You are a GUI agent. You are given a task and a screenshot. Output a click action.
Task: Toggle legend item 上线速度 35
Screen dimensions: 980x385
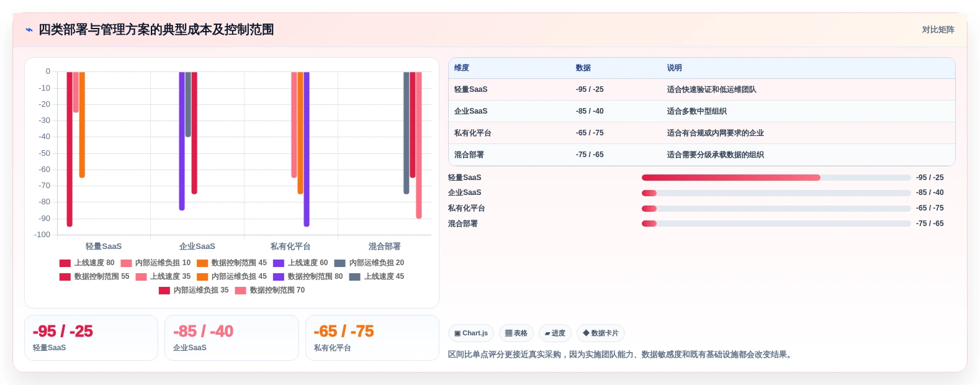point(163,276)
